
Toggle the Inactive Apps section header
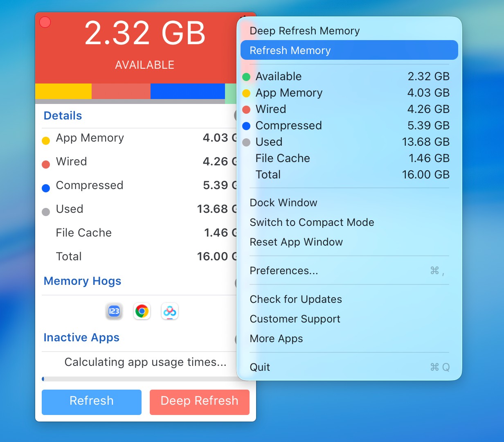pyautogui.click(x=81, y=338)
